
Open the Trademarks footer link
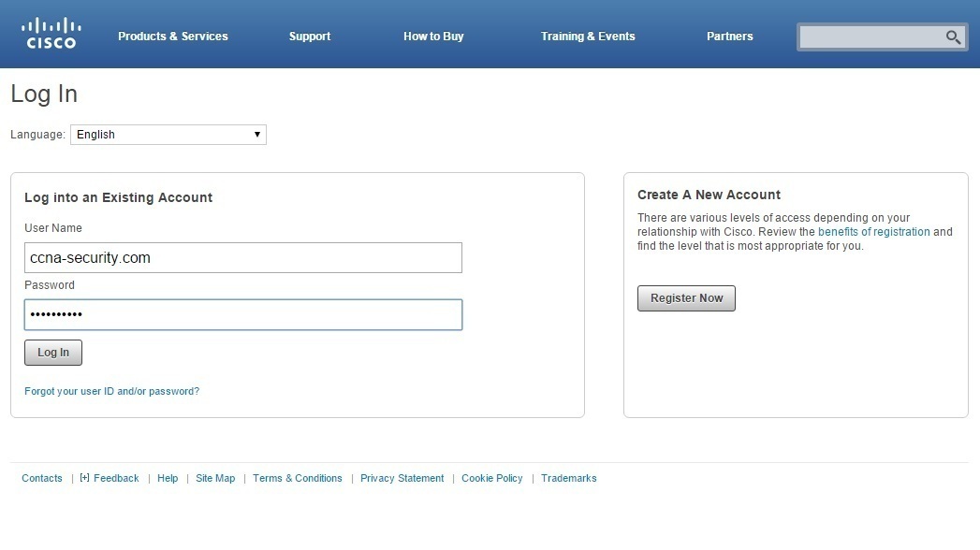coord(569,478)
